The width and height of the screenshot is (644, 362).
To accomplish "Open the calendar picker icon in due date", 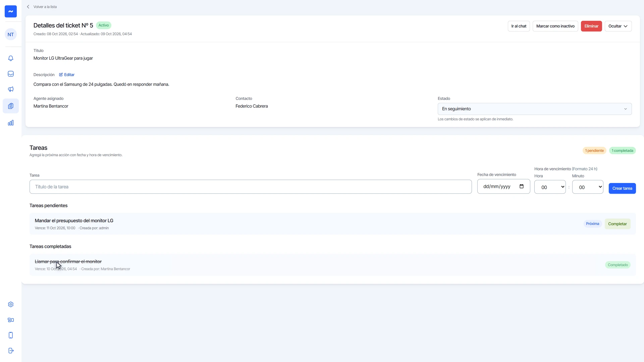I will tap(522, 186).
